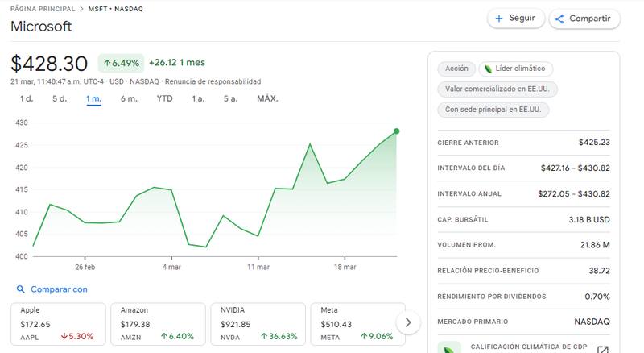Select the 6 m. chart range

click(129, 98)
